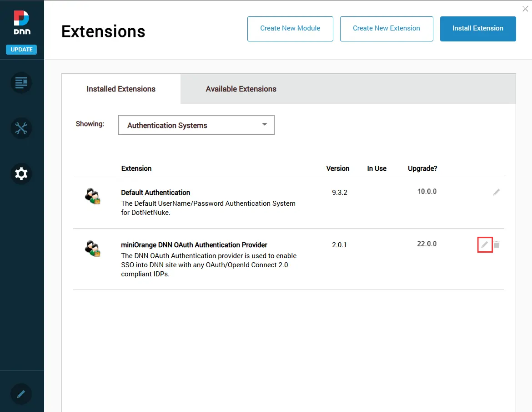
Task: Click miniOrange DNN OAuth Authentication Provider name
Action: click(x=194, y=245)
